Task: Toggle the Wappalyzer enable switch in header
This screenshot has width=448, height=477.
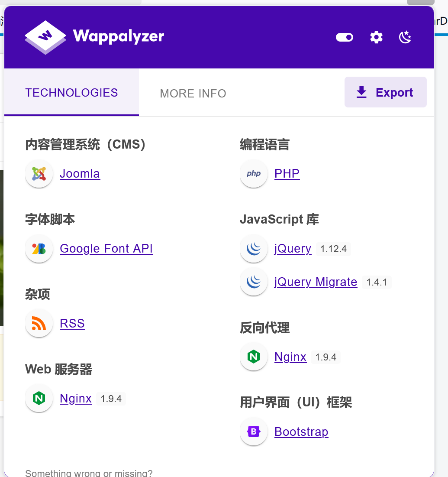Action: click(x=345, y=37)
